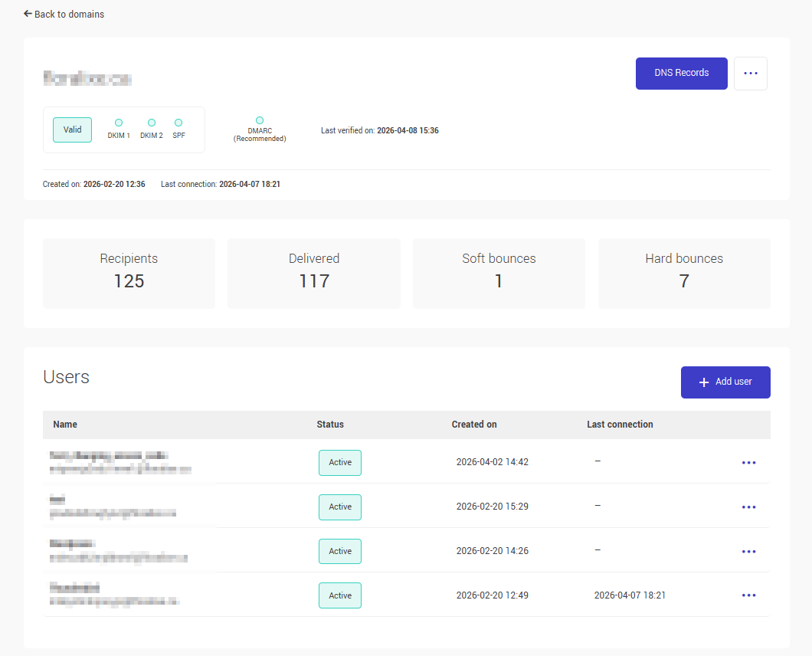Click the SPF status indicator icon
The width and height of the screenshot is (812, 656).
click(x=178, y=123)
